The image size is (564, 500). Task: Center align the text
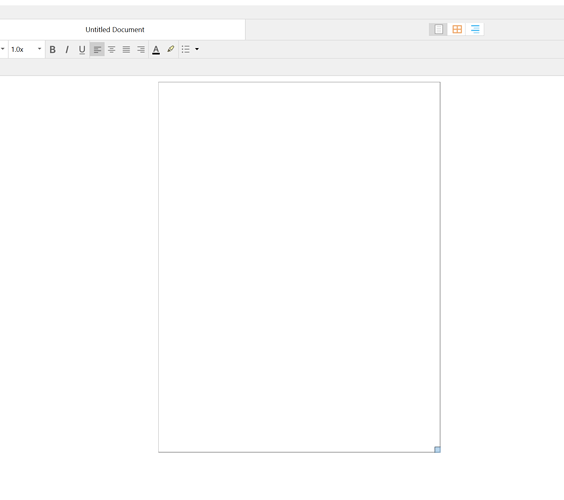112,50
